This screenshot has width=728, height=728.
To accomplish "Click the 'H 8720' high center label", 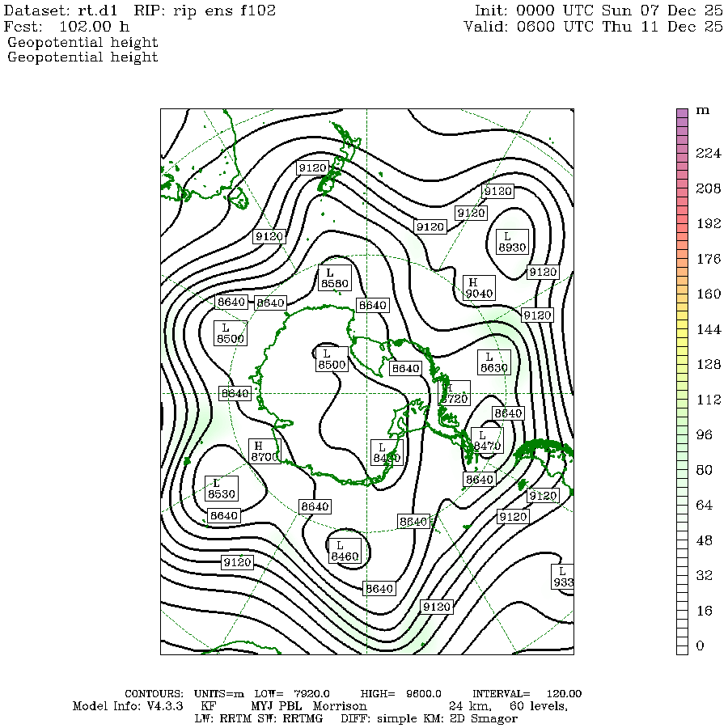I will 455,393.
